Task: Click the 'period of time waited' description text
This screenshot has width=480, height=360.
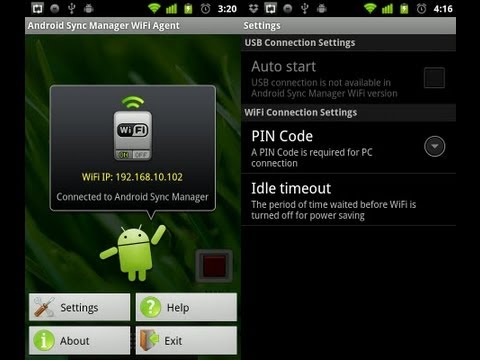Action: (334, 210)
